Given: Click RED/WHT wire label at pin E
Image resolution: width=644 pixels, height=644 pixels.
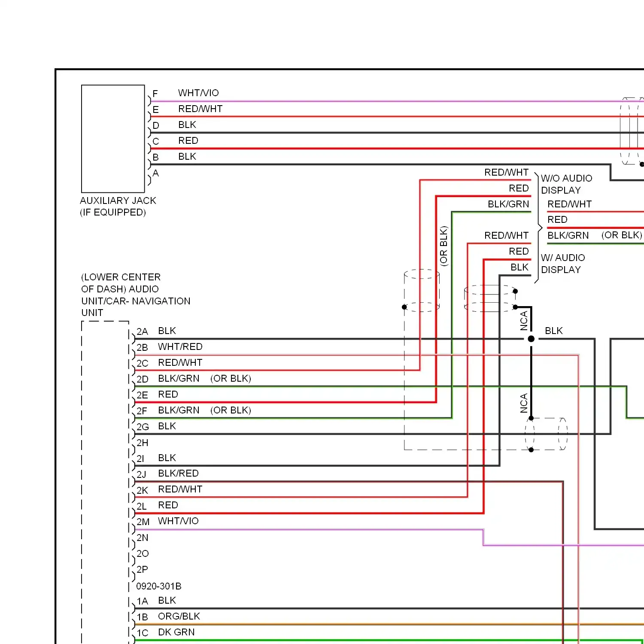Looking at the screenshot, I should [x=200, y=109].
